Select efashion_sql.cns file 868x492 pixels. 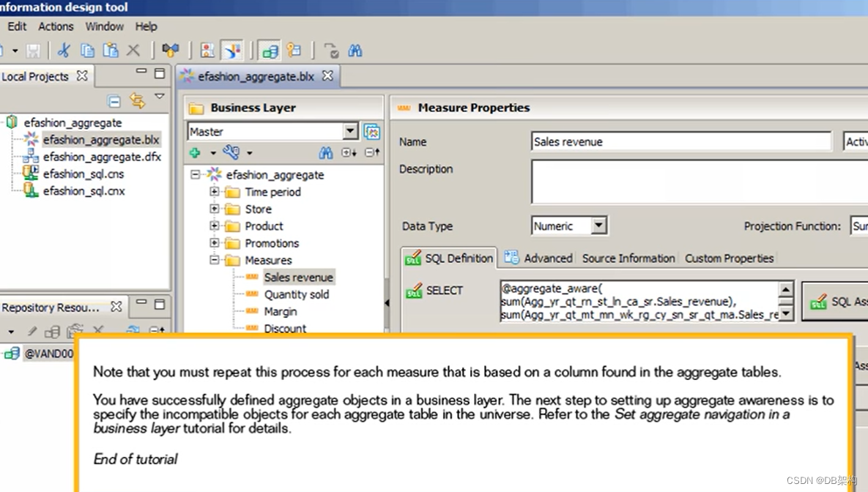tap(84, 174)
